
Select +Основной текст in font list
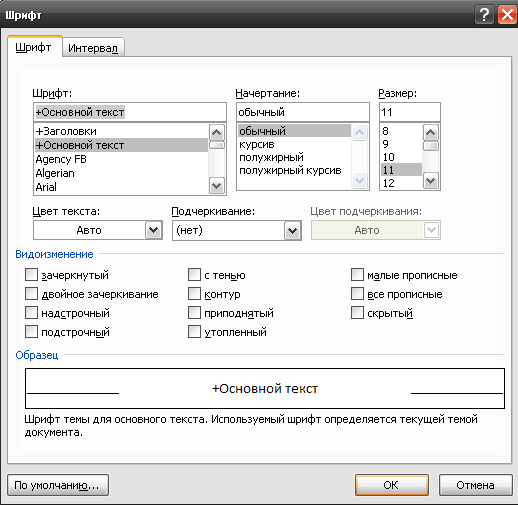121,145
